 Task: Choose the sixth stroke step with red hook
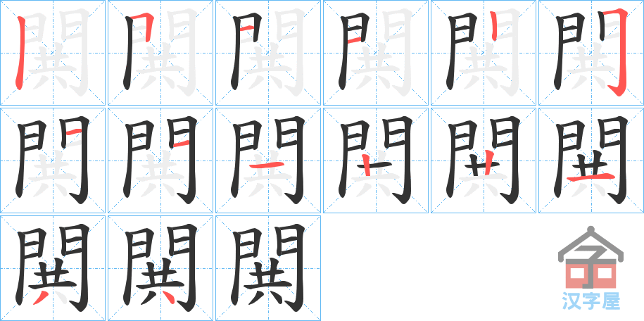(591, 53)
